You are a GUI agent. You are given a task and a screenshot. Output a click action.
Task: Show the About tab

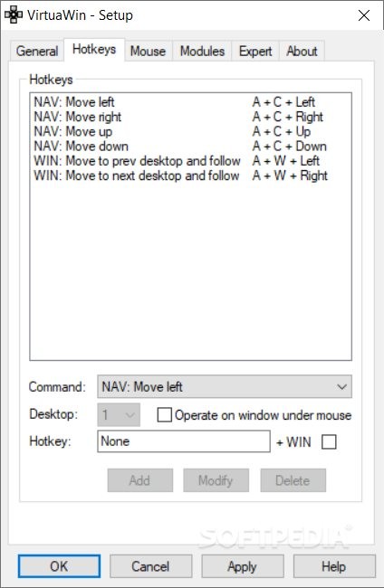tap(302, 51)
